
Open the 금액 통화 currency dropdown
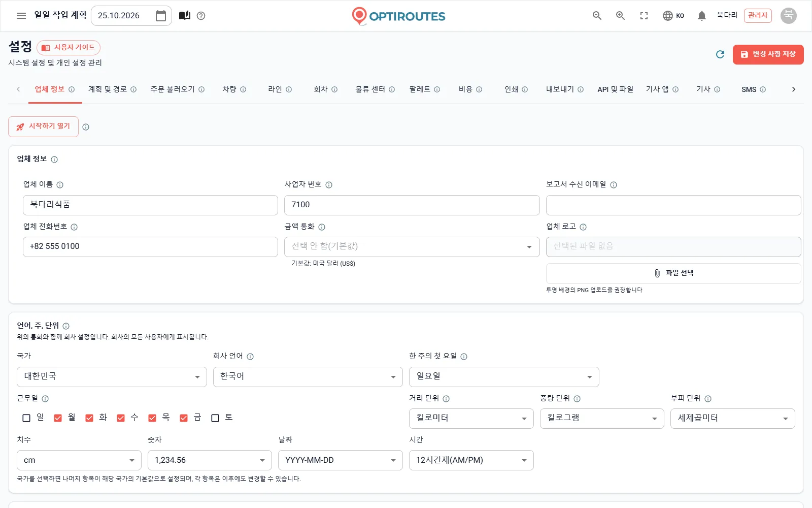click(412, 247)
